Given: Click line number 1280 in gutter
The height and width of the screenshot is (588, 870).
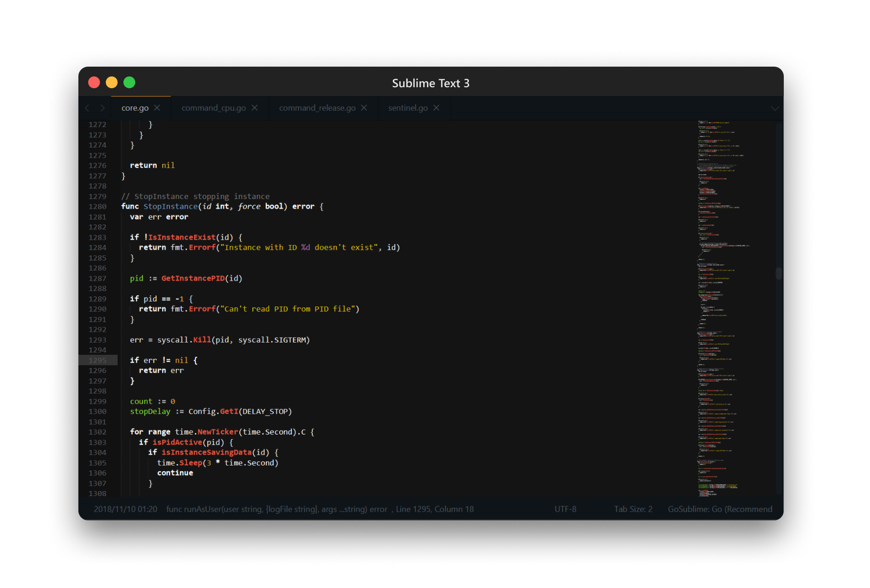Looking at the screenshot, I should pos(97,206).
